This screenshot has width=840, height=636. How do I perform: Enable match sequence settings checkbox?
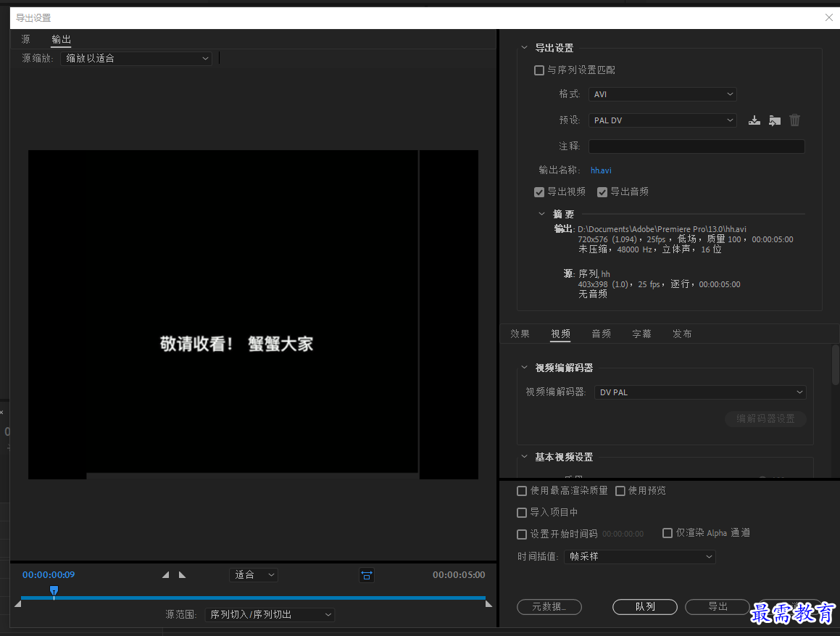[539, 70]
